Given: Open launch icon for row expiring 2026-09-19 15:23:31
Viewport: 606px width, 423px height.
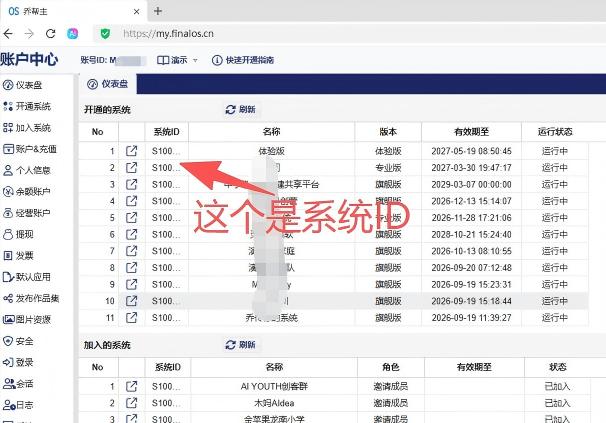Looking at the screenshot, I should 131,284.
